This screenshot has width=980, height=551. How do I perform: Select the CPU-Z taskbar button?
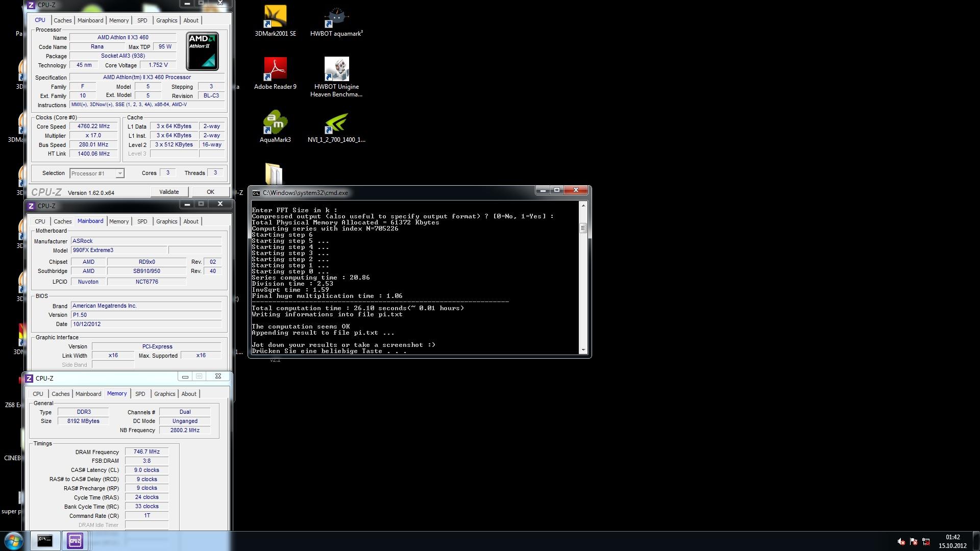(x=75, y=541)
